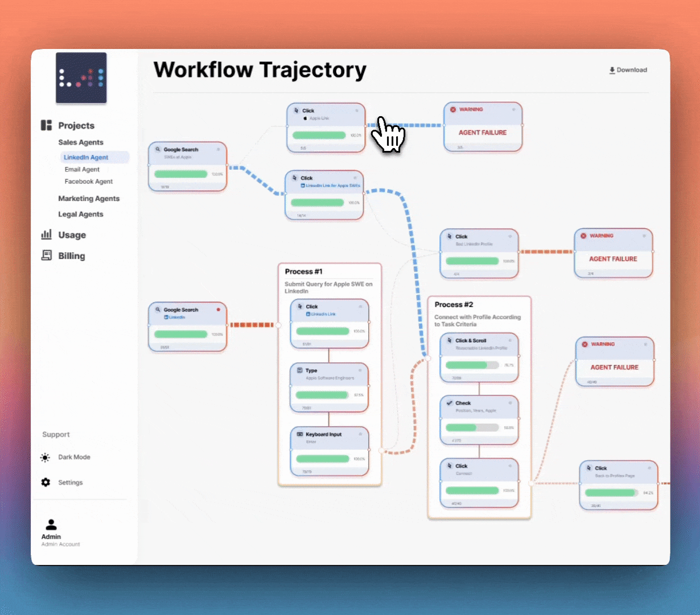This screenshot has height=615, width=700.
Task: Select LinkedIn Agent in the sidebar
Action: tap(86, 157)
